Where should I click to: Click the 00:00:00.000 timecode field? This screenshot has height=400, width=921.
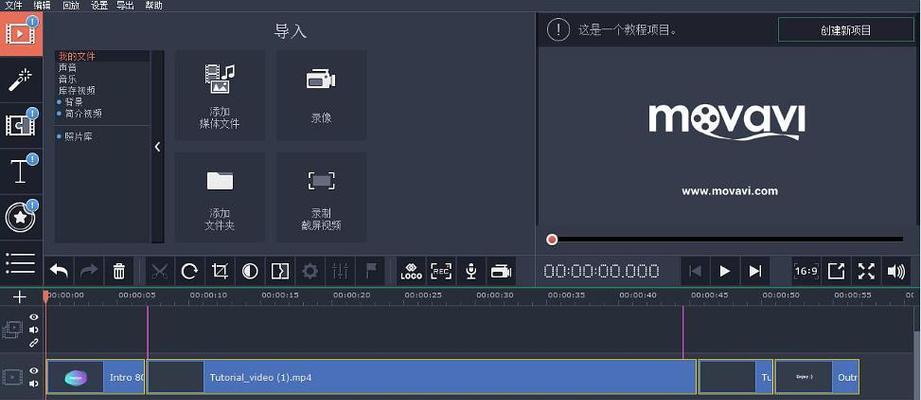[601, 271]
